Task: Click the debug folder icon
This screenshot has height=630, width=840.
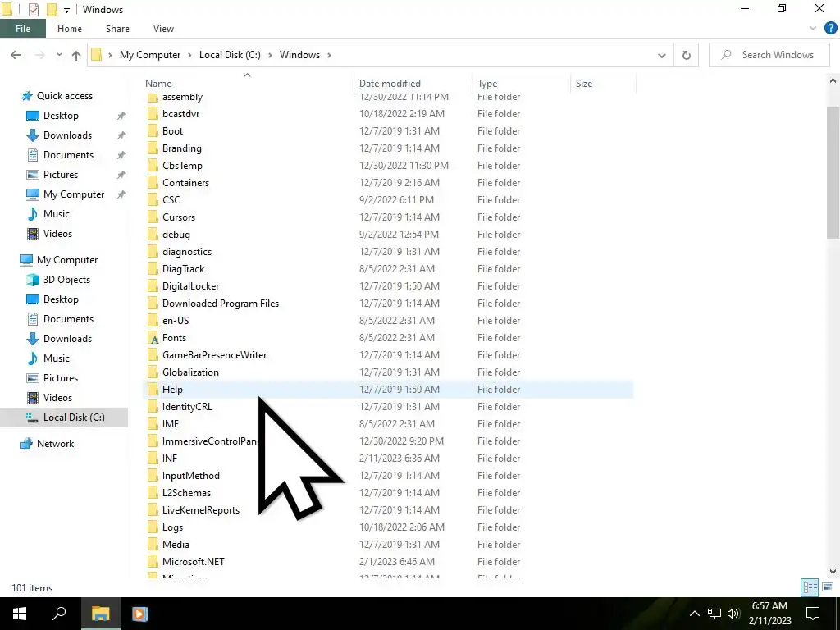Action: click(153, 234)
